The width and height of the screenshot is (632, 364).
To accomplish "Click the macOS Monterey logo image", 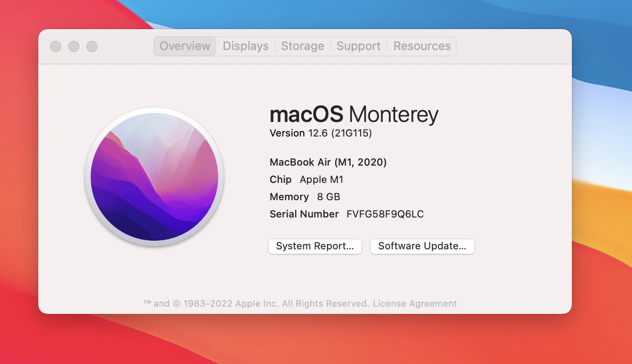I will [154, 177].
